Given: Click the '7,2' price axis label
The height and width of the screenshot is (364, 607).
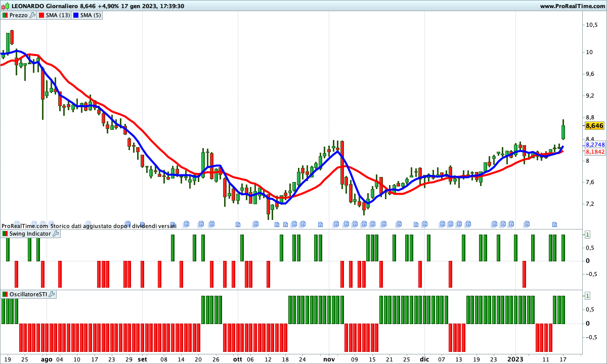Looking at the screenshot, I should [591, 204].
